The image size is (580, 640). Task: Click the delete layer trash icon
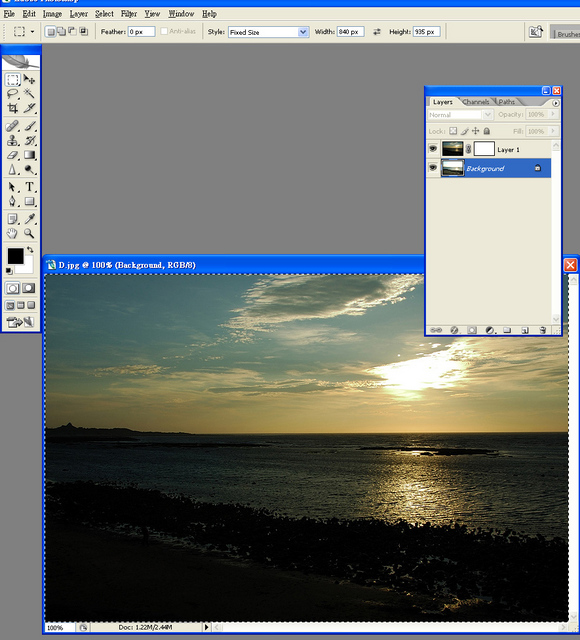542,330
